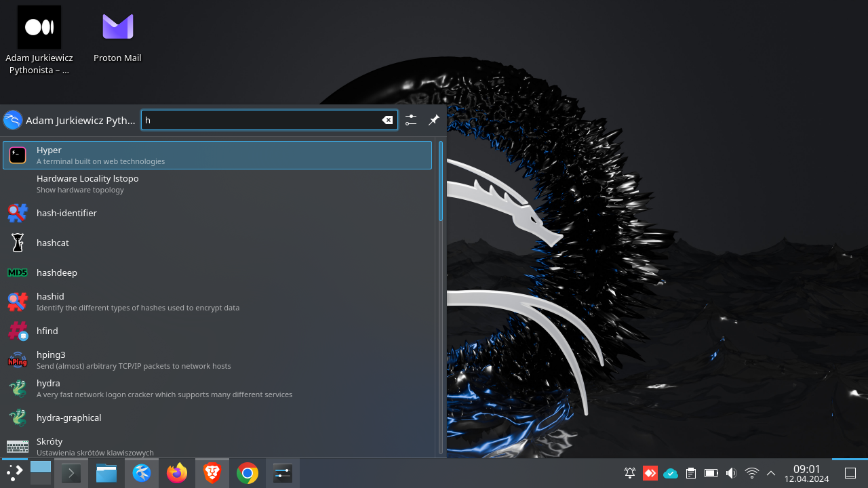Open hash-identifier from search results
Screen dimensions: 868x488
point(66,213)
